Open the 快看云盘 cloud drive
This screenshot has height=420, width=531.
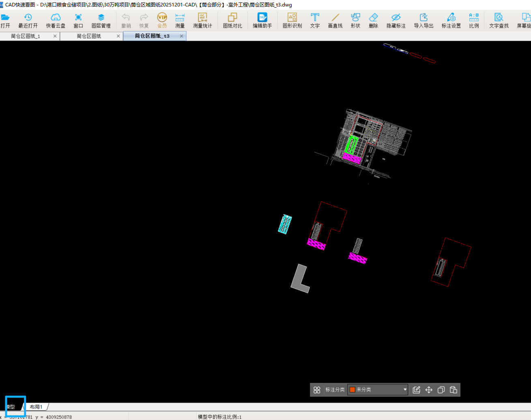click(56, 20)
